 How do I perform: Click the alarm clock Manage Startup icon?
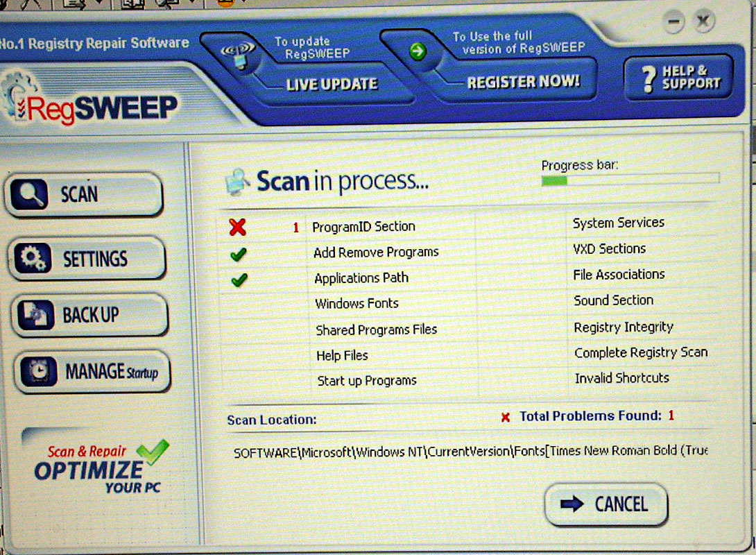(39, 370)
